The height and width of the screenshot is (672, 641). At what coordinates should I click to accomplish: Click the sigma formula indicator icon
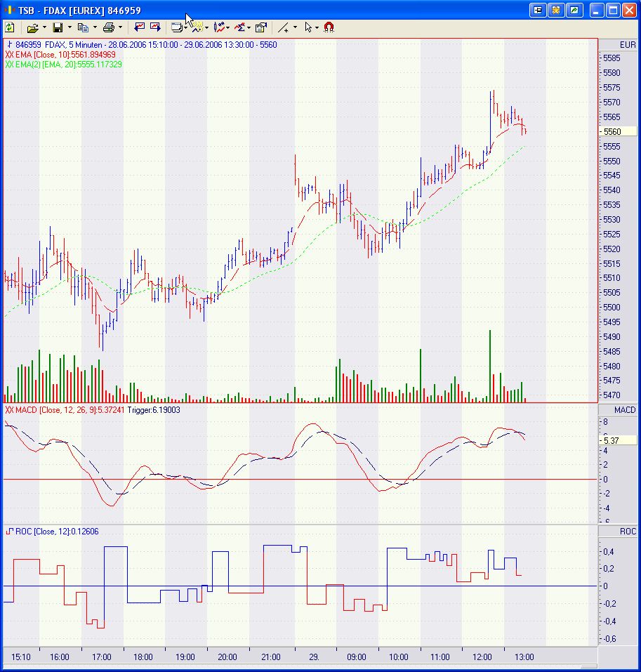[x=240, y=28]
